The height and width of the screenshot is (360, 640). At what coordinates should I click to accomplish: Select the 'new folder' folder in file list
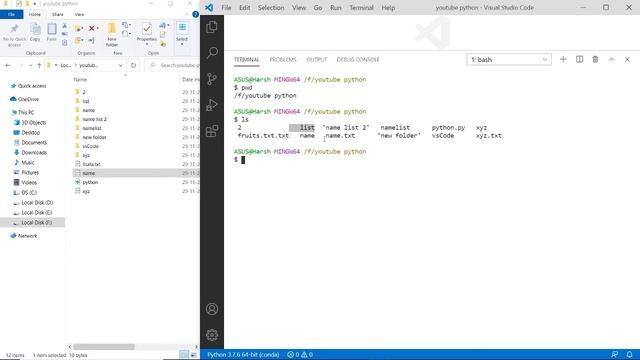(x=94, y=137)
